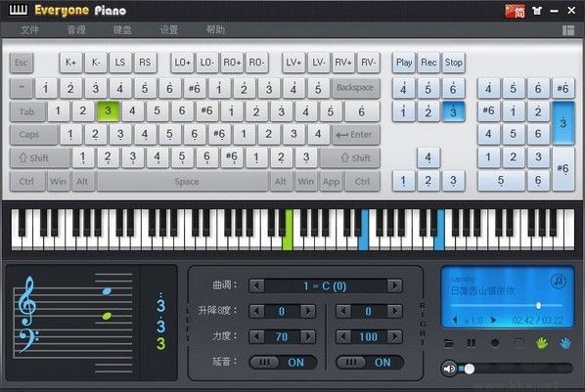
Task: Click the RV+ key
Action: tap(343, 63)
